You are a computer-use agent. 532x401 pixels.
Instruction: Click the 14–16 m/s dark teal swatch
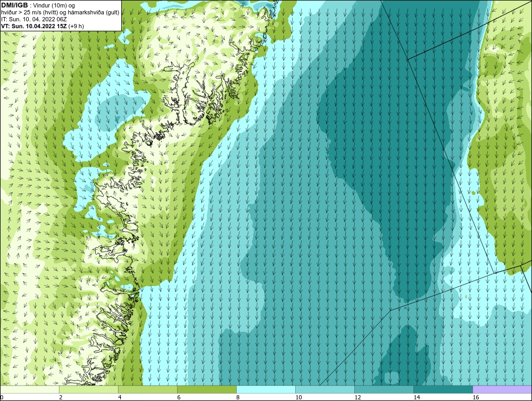[443, 389]
